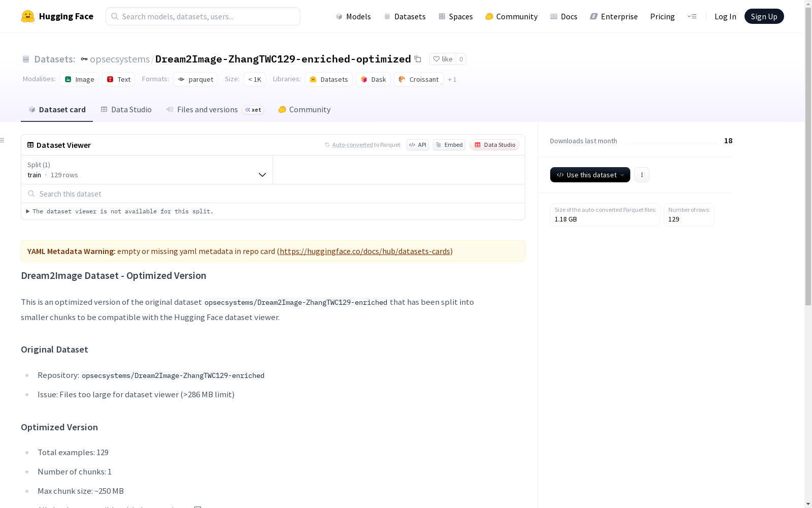Screen dimensions: 812x508
Task: Expand the viewer not available message
Action: point(120,211)
